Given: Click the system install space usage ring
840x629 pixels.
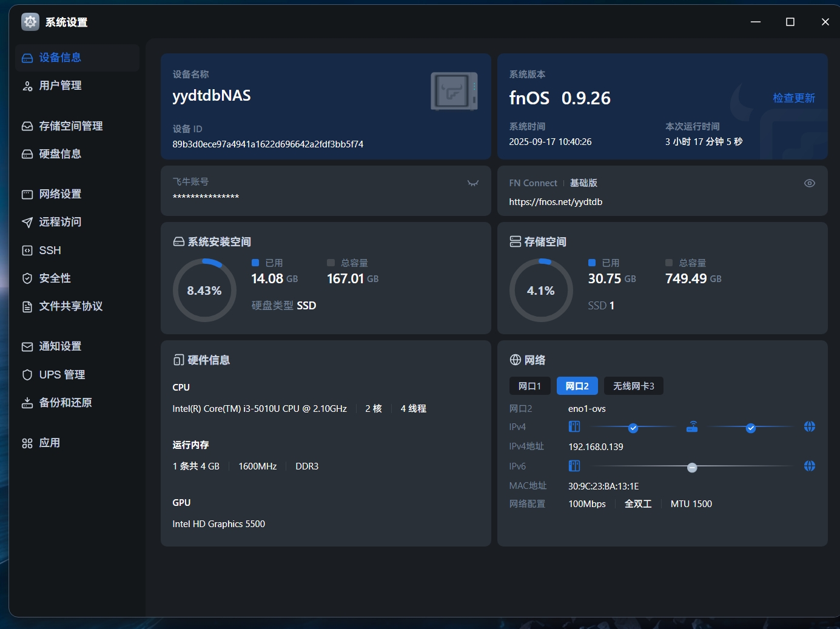Looking at the screenshot, I should 204,291.
